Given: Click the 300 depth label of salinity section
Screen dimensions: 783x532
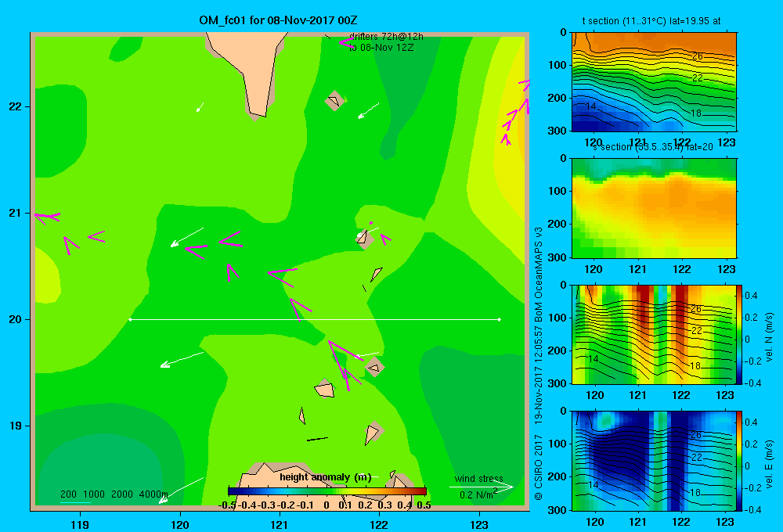Looking at the screenshot, I should click(557, 257).
